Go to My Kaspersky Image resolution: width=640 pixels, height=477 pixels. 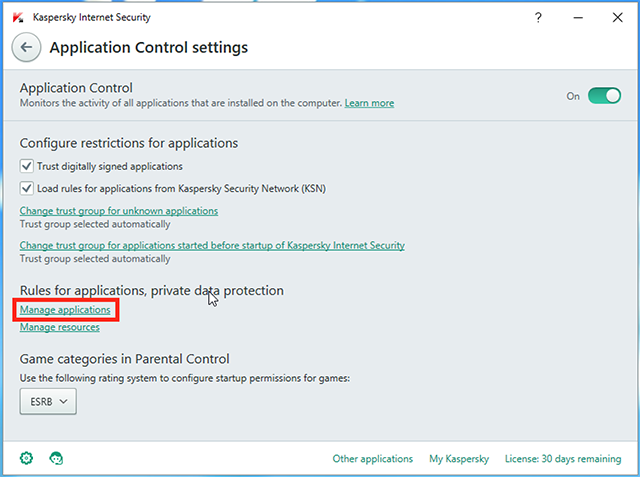(459, 459)
